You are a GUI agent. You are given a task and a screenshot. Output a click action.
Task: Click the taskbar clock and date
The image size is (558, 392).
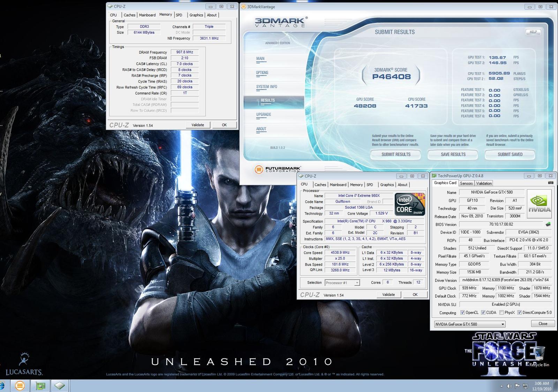point(542,386)
